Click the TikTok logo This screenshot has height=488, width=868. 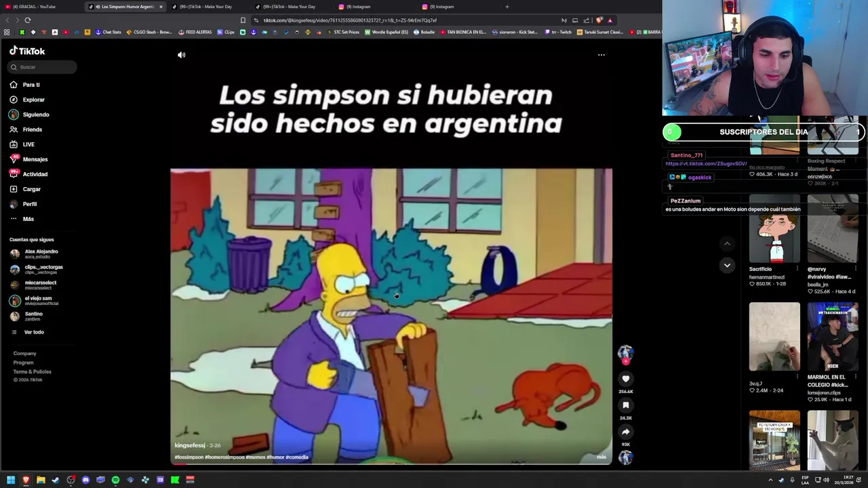click(27, 51)
